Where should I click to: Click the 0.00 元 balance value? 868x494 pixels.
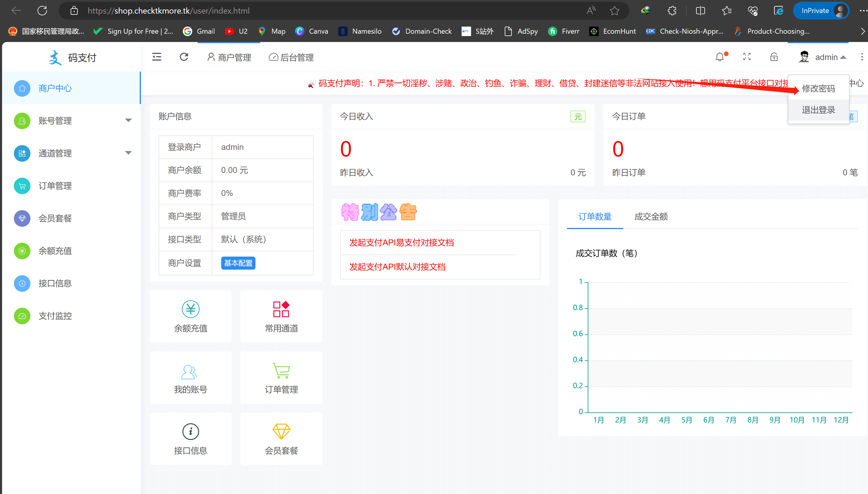[x=234, y=170]
